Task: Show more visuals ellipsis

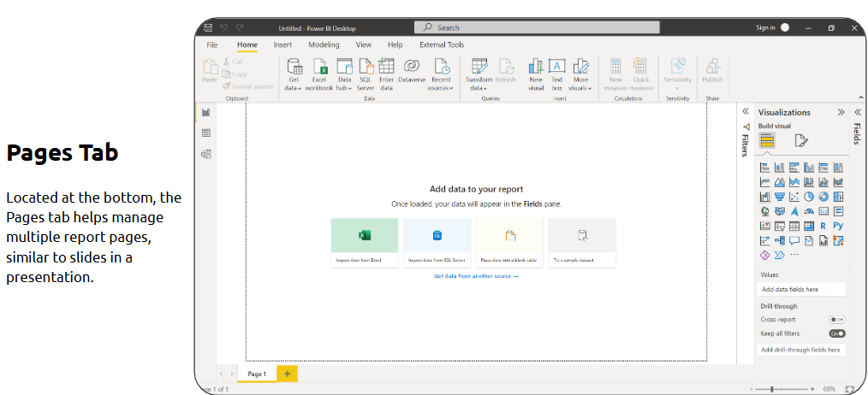Action: point(794,255)
